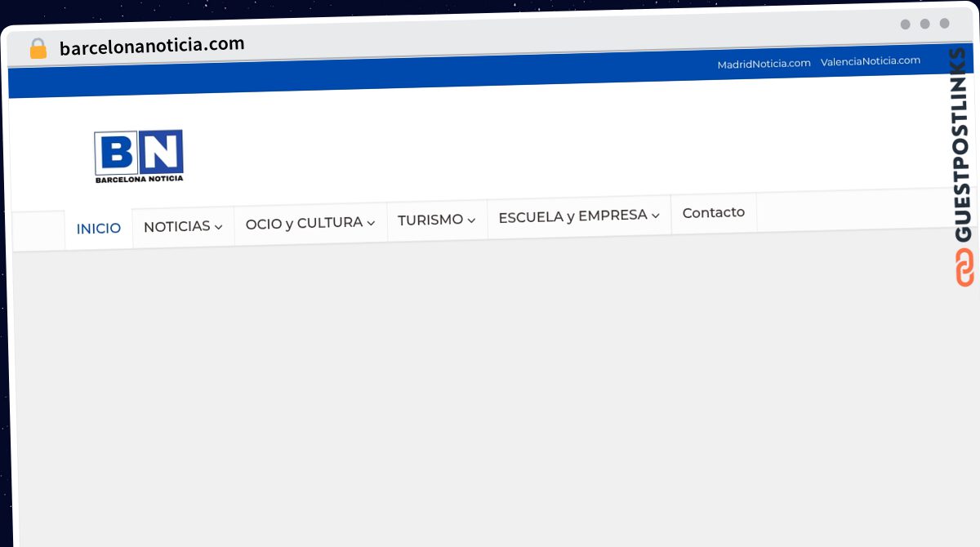Viewport: 980px width, 547px height.
Task: Click the padlock icon in address bar
Action: 38,49
